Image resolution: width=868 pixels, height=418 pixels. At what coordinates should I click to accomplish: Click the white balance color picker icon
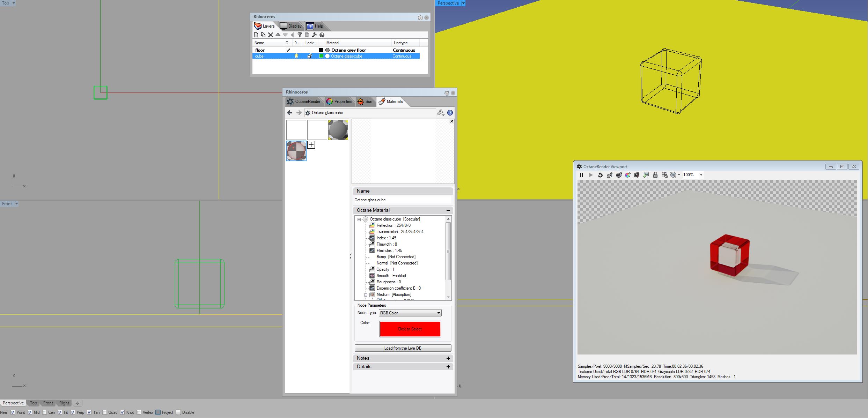628,175
